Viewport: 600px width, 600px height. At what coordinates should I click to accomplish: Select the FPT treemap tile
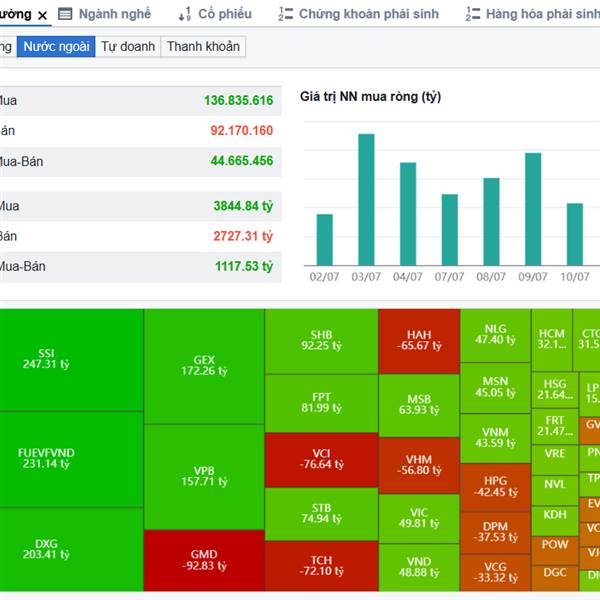pos(321,403)
